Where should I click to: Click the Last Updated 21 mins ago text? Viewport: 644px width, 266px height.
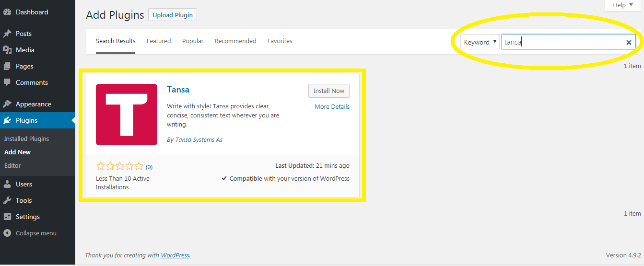point(312,166)
